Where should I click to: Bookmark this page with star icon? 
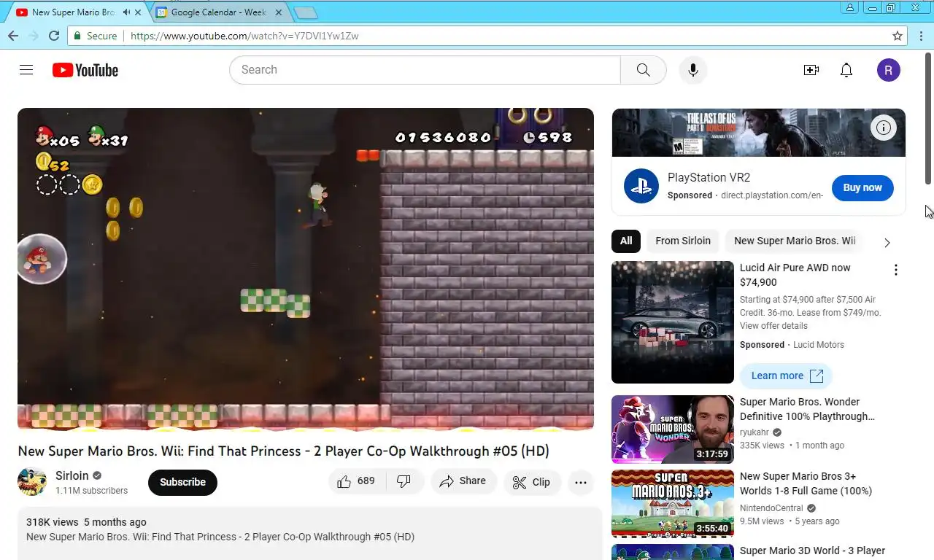(x=898, y=36)
